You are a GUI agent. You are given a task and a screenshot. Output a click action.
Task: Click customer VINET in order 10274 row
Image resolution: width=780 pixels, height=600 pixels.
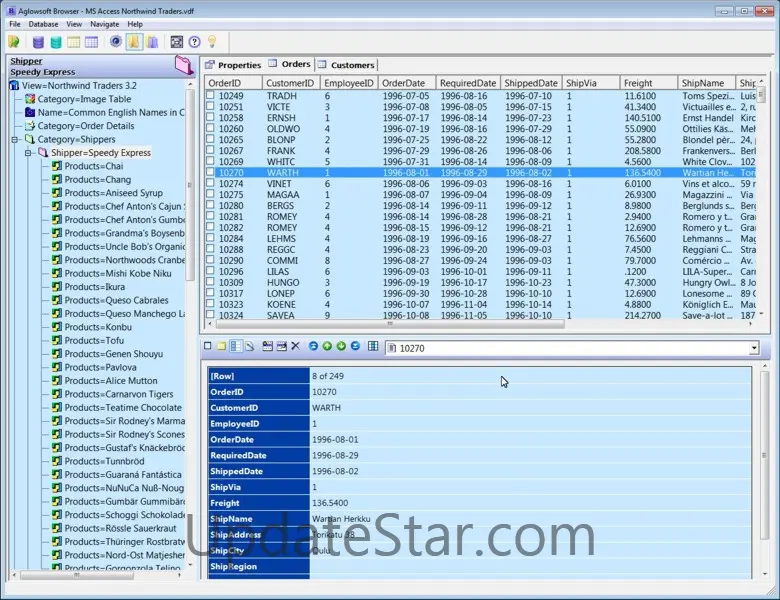(x=279, y=184)
